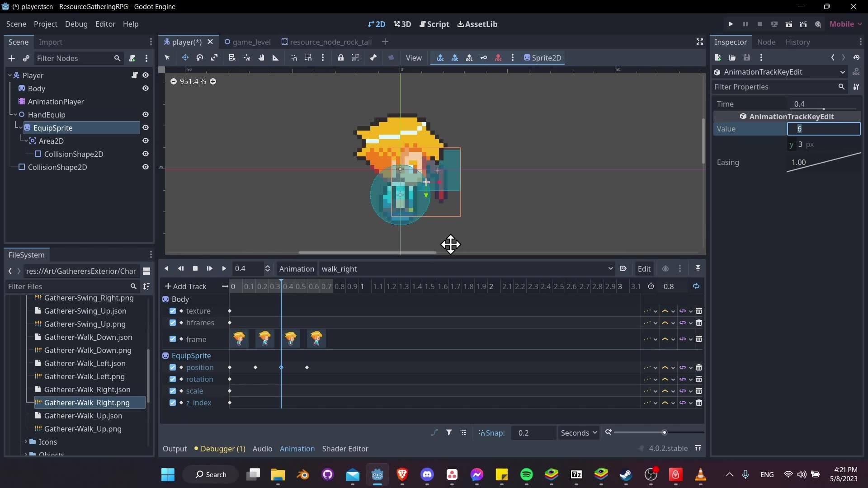868x488 pixels.
Task: Enable grid snapping in the viewport toolbar
Action: click(x=308, y=58)
